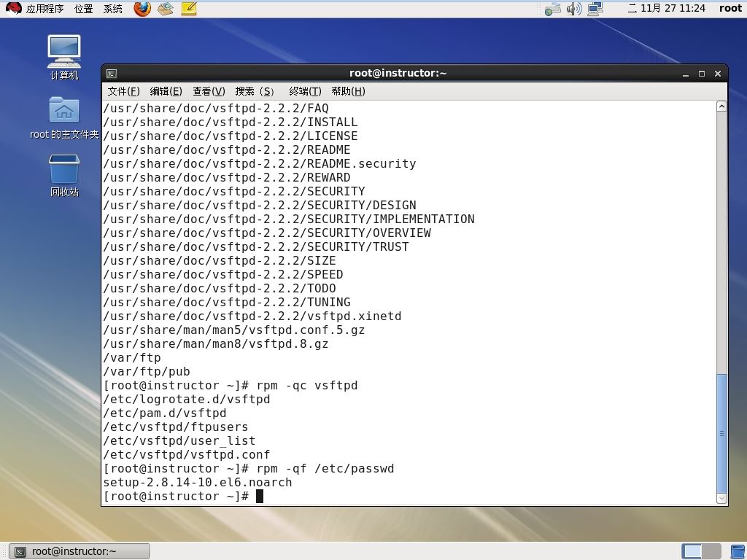The width and height of the screenshot is (747, 560).
Task: Click the output setup-2.8.14-10.el6.noarch
Action: [198, 483]
